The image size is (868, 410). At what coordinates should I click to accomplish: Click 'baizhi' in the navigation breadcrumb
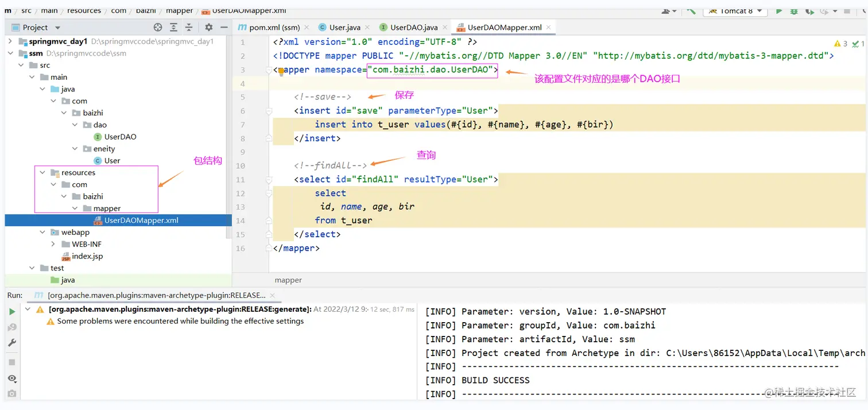[x=146, y=10]
